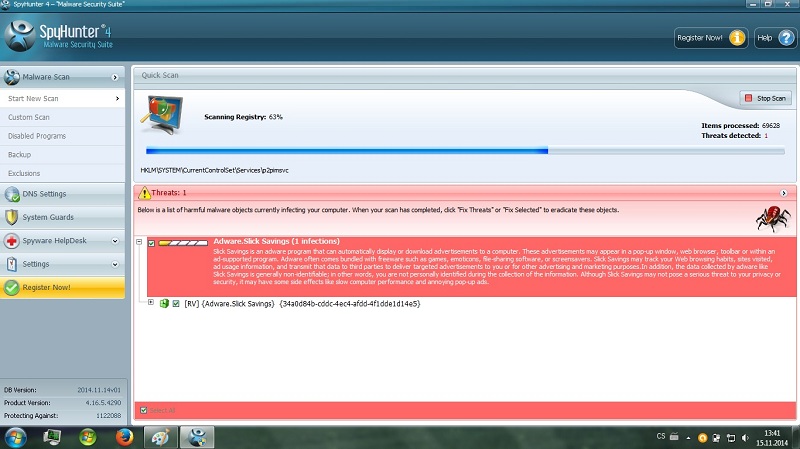Image resolution: width=800 pixels, height=449 pixels.
Task: Expand the Spyware HelpDesk chevron
Action: point(115,241)
